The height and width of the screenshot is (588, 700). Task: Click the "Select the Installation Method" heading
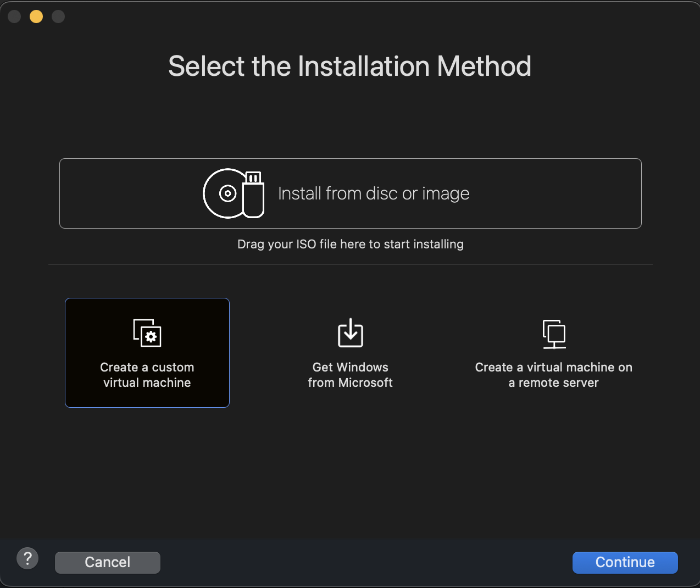click(x=349, y=66)
